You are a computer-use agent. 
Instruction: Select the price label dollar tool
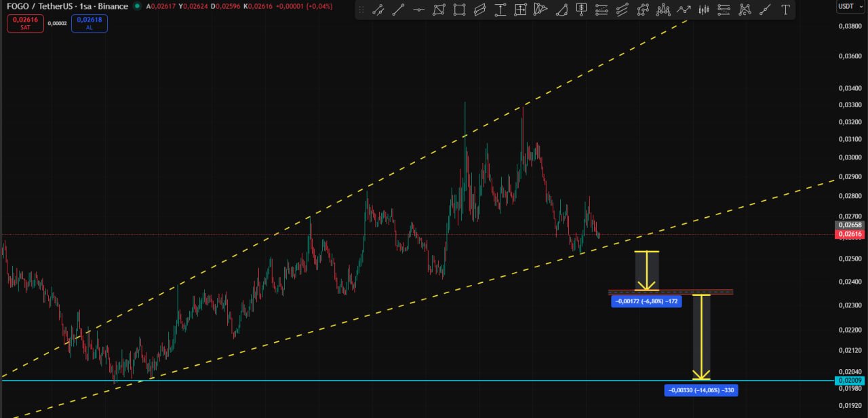[582, 9]
